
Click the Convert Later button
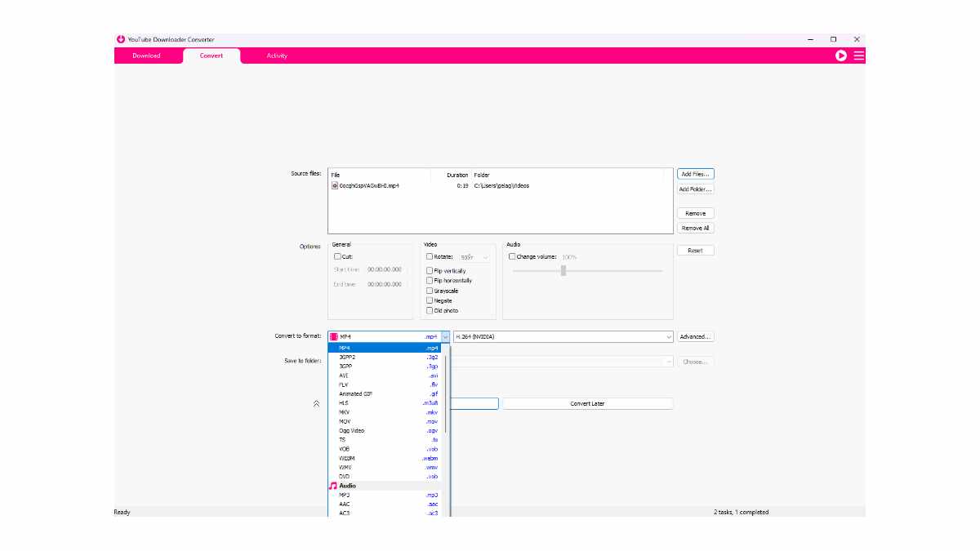587,403
